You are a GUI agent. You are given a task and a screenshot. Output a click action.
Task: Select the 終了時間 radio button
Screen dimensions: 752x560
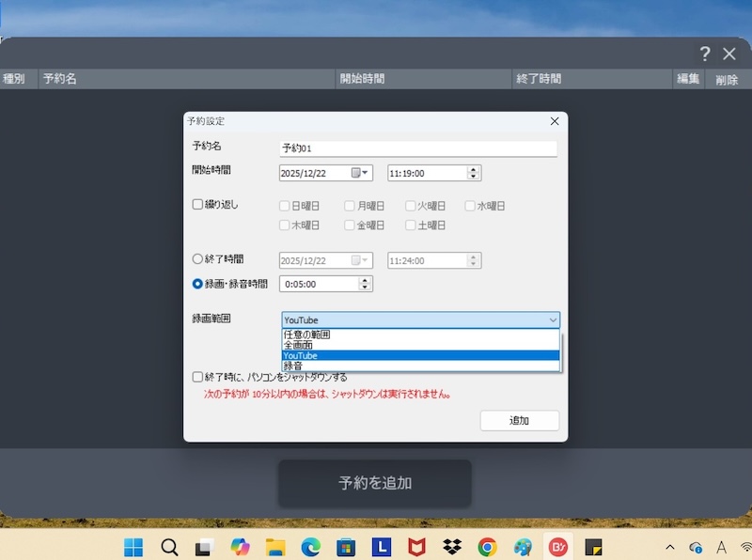click(x=197, y=259)
